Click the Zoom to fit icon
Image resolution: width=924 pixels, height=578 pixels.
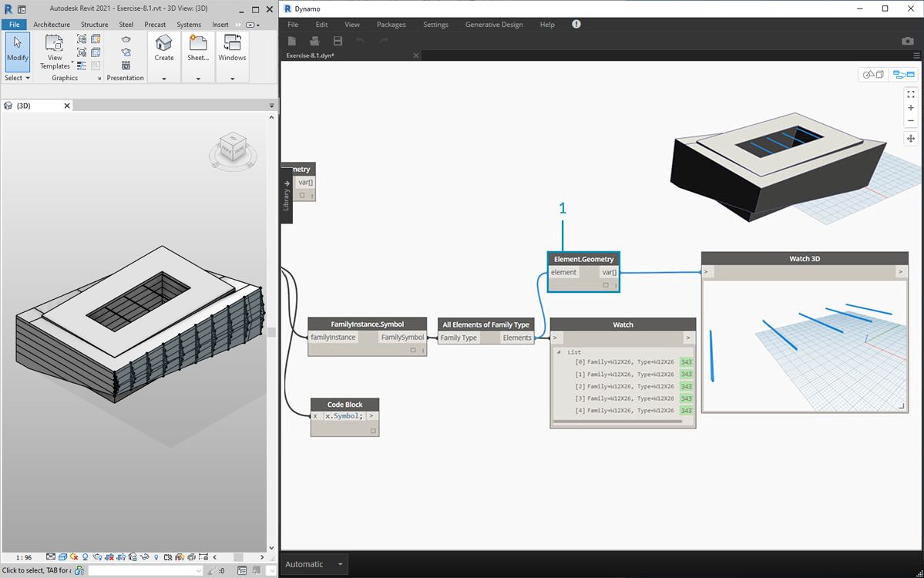pos(910,94)
